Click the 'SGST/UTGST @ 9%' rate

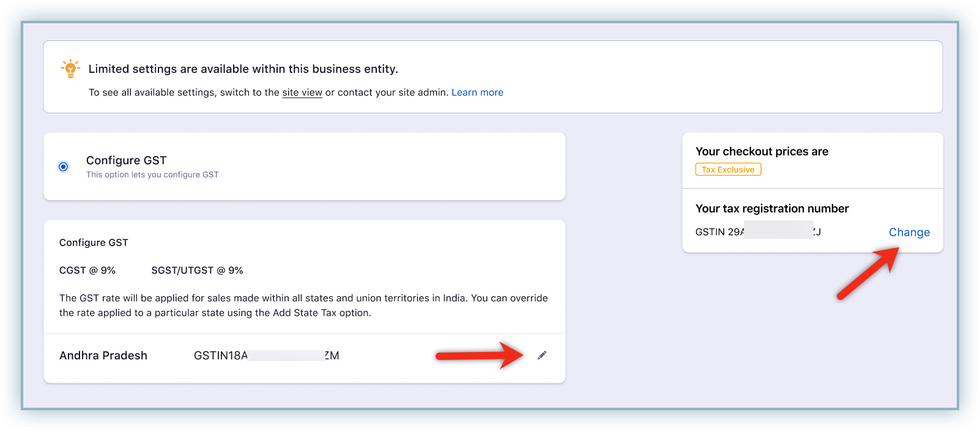[x=197, y=271]
